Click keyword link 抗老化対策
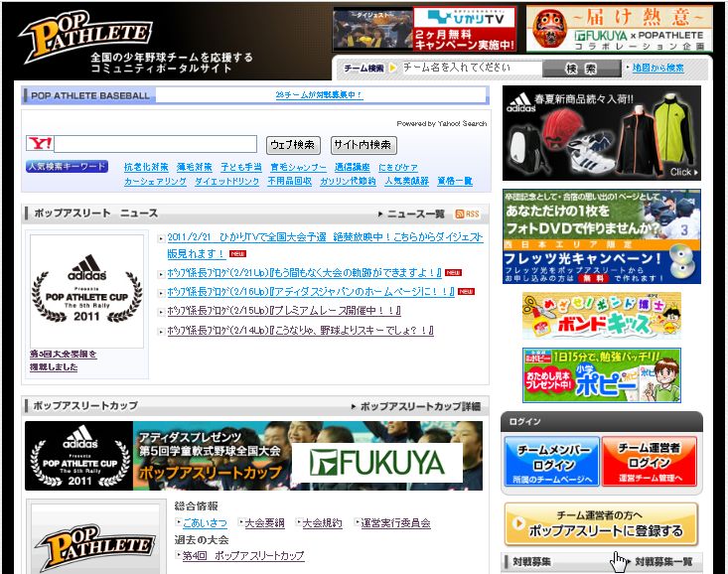The image size is (728, 574). coord(146,167)
